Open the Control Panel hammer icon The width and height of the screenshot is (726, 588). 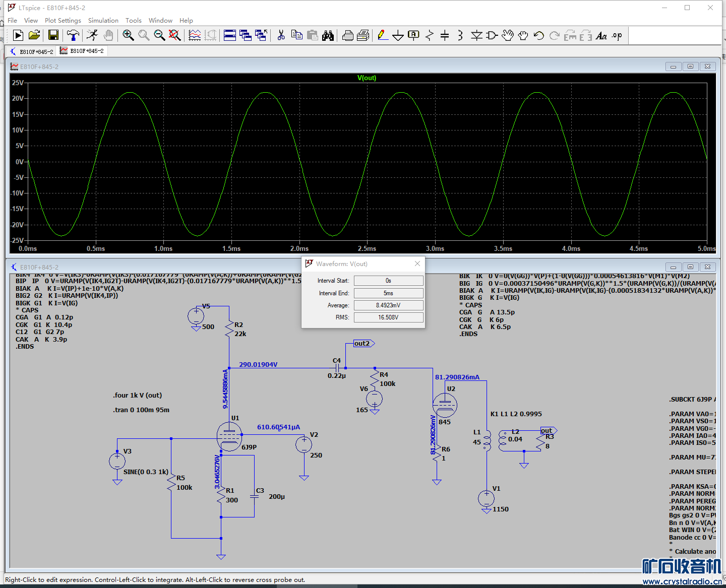point(73,35)
